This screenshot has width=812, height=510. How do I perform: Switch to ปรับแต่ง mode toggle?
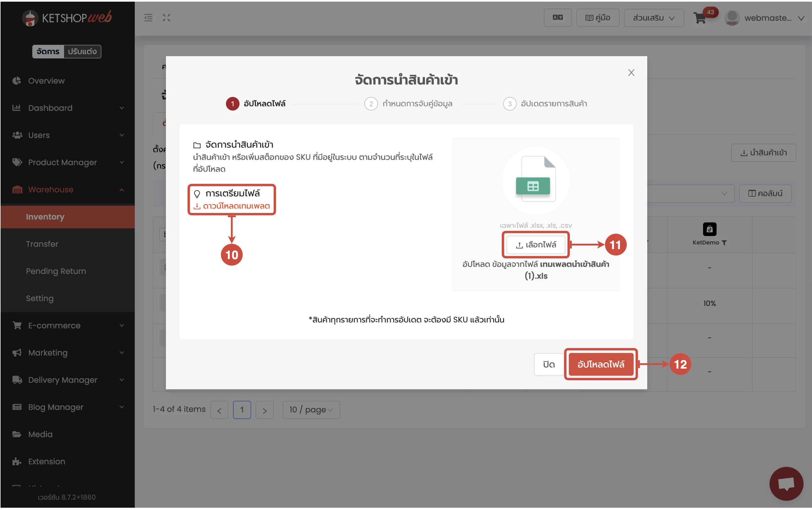[x=82, y=52]
